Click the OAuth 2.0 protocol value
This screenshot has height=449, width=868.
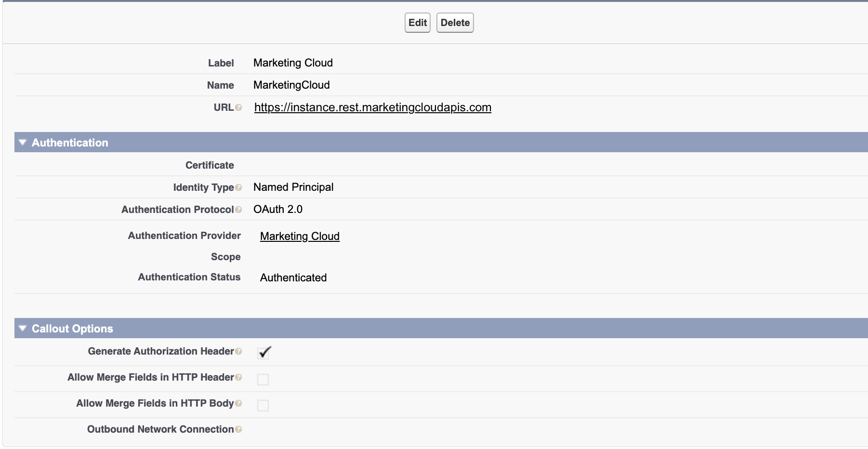point(278,209)
